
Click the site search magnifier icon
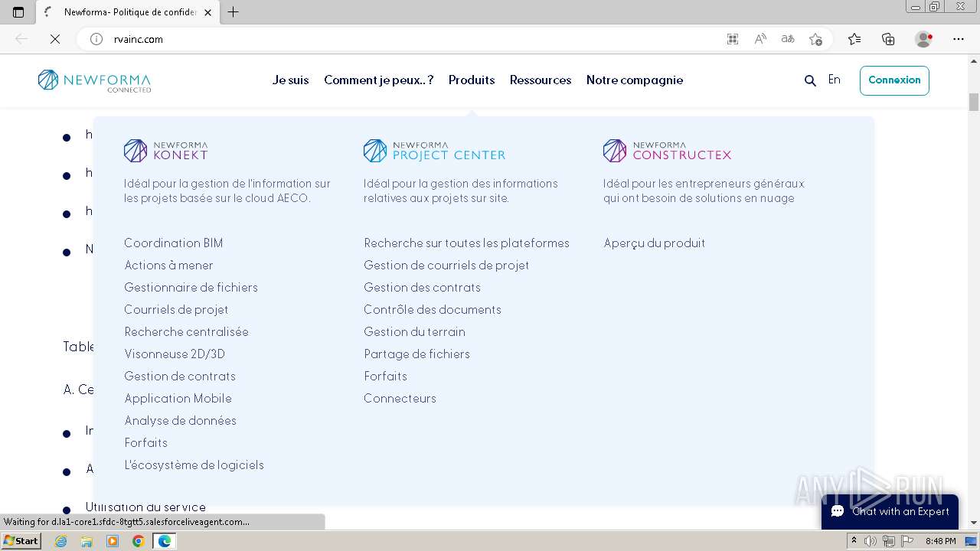point(810,80)
